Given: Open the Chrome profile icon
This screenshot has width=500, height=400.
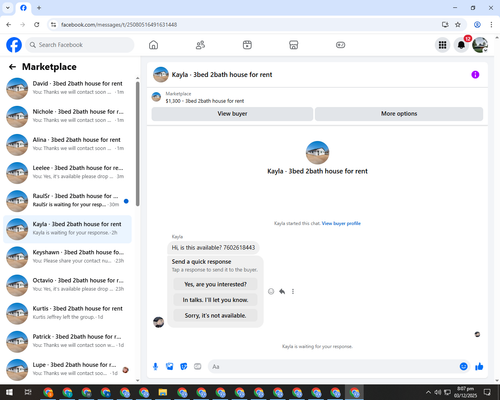Looking at the screenshot, I should coord(477,25).
